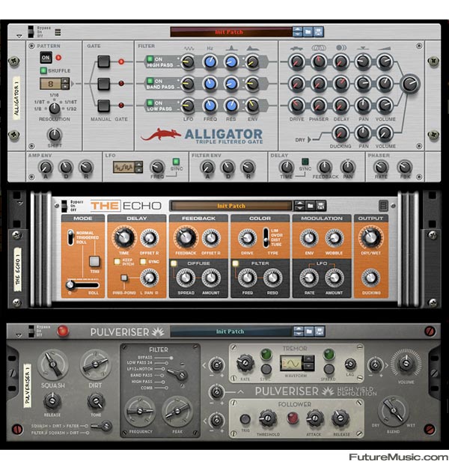Viewport: 449px width, 476px height.
Task: Enable Alligator Delay Sync
Action: 305,161
